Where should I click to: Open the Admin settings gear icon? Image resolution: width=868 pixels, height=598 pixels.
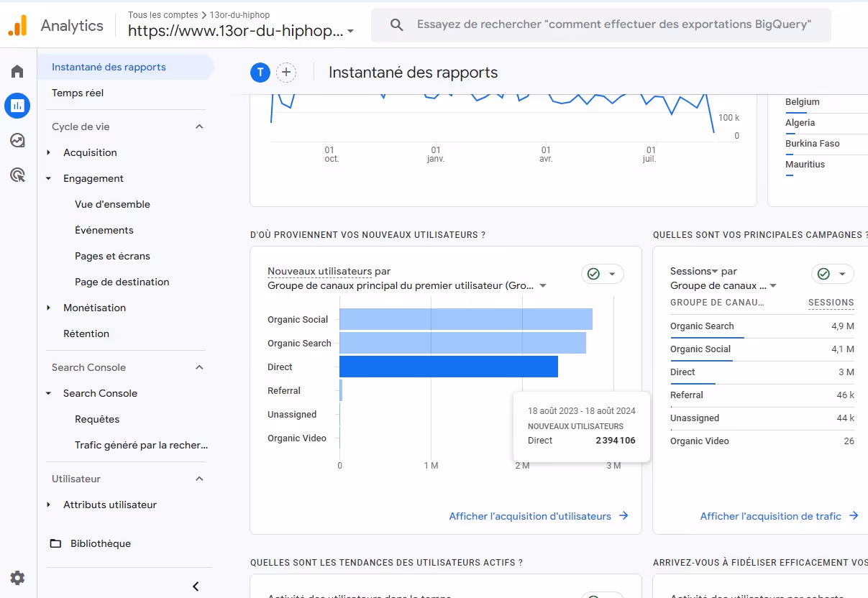[x=17, y=578]
